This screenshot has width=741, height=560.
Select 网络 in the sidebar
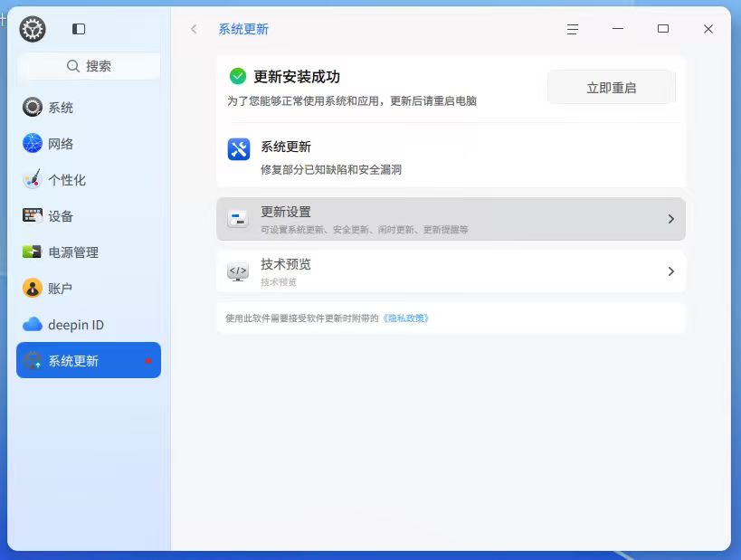[x=89, y=143]
